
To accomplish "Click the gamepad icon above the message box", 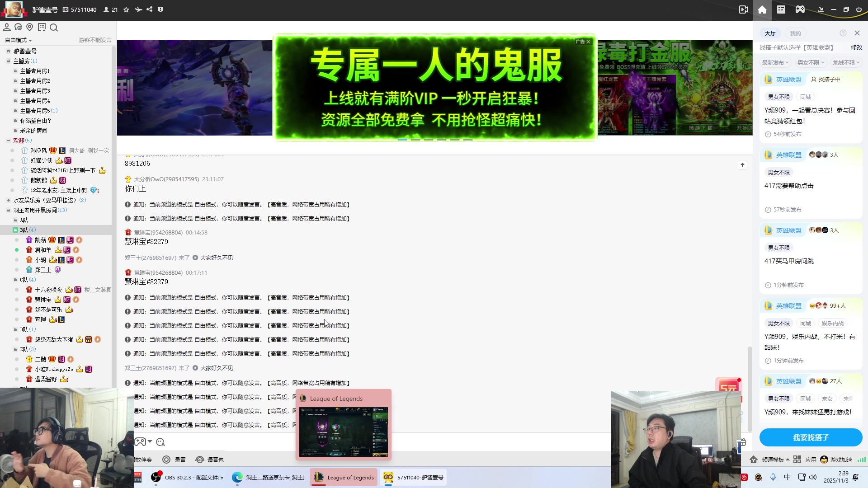I will [141, 442].
